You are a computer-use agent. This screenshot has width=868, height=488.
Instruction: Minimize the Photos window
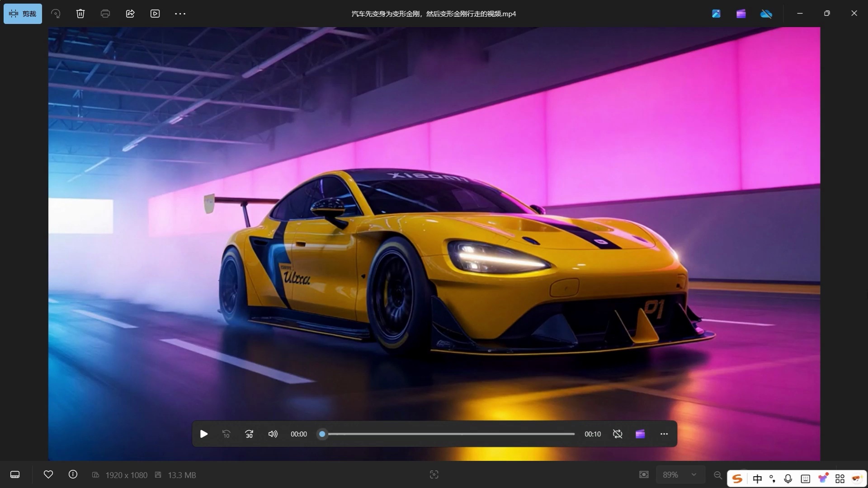[x=800, y=14]
